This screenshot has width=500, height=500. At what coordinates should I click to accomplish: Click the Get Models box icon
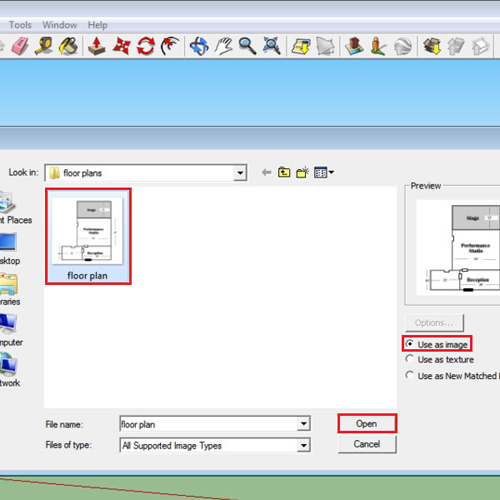click(432, 46)
